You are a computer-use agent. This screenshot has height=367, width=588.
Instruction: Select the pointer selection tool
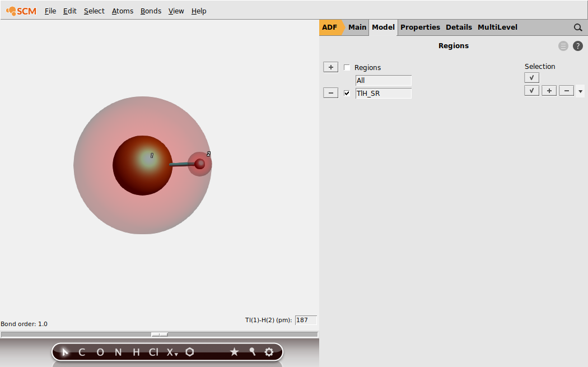coord(64,352)
